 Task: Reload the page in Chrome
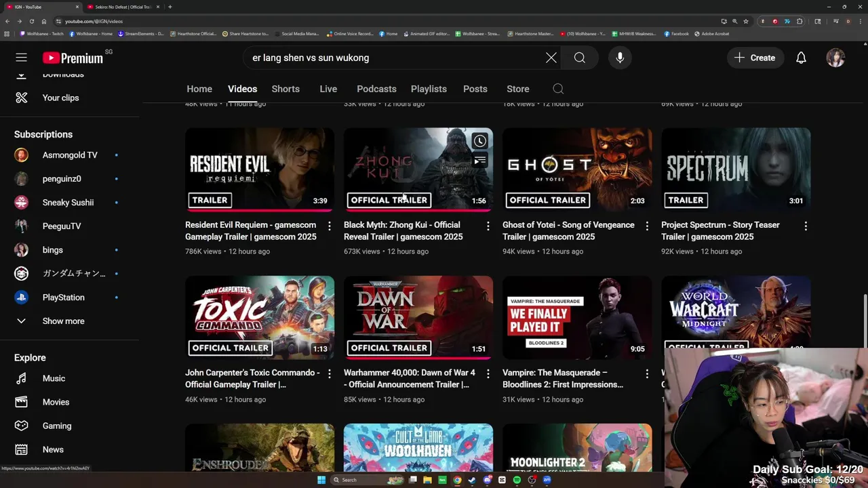tap(31, 21)
